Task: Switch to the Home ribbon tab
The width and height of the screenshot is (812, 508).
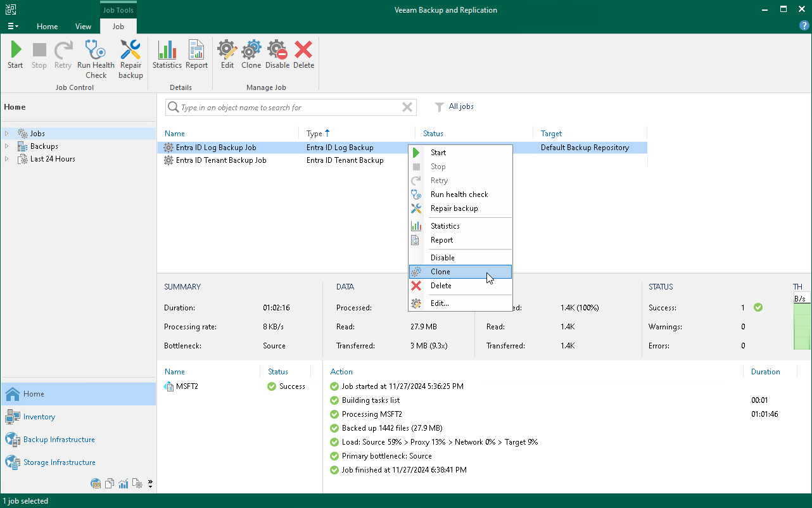Action: point(48,27)
